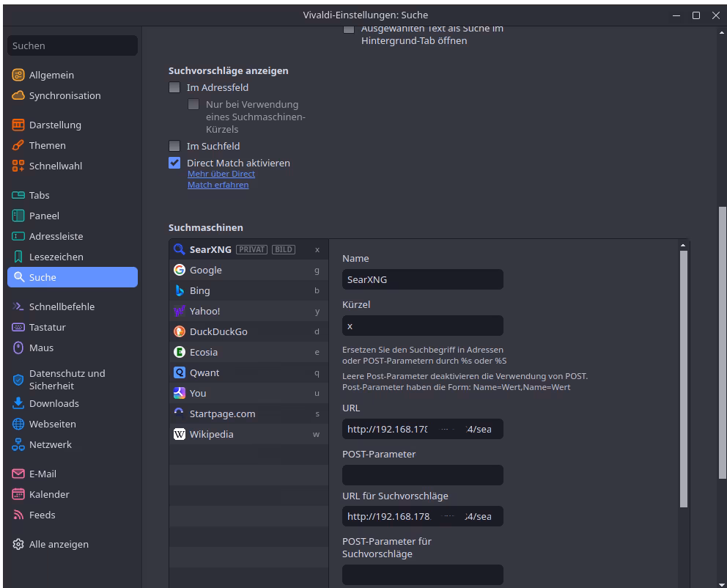Click the Lesezeichen bookmark icon
727x588 pixels.
[18, 257]
